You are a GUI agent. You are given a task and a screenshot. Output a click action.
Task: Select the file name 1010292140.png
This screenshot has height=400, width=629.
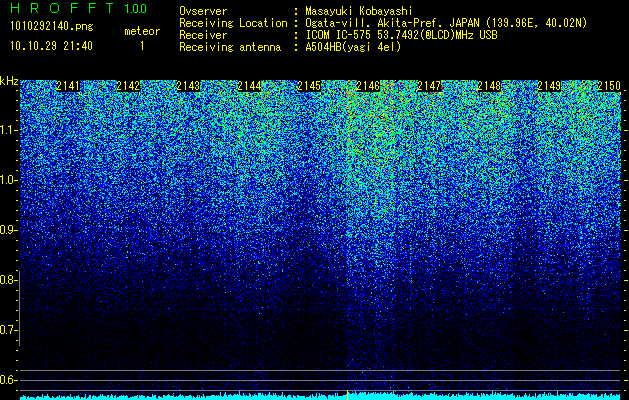pyautogui.click(x=52, y=27)
